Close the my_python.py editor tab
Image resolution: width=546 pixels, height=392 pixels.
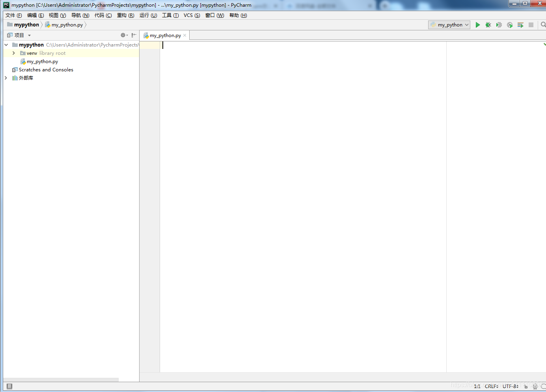point(184,35)
